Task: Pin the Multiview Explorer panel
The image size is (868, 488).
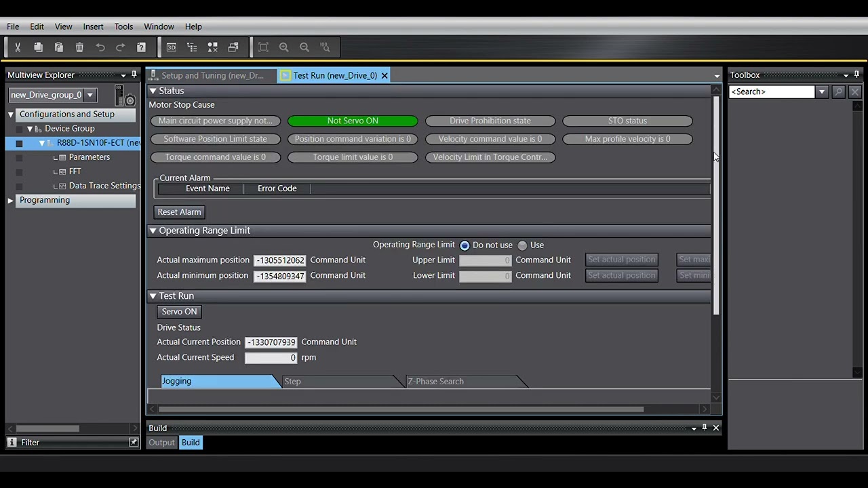Action: click(134, 75)
